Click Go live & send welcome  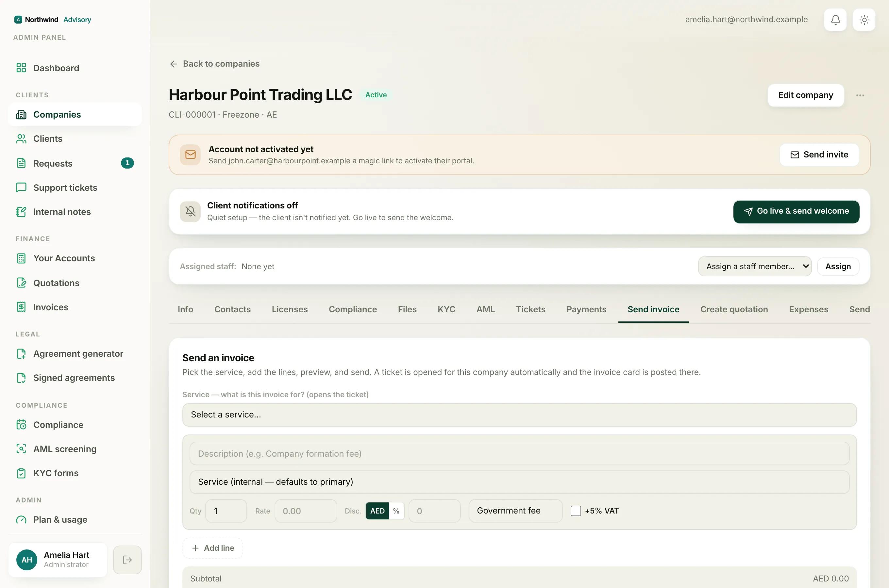click(796, 211)
